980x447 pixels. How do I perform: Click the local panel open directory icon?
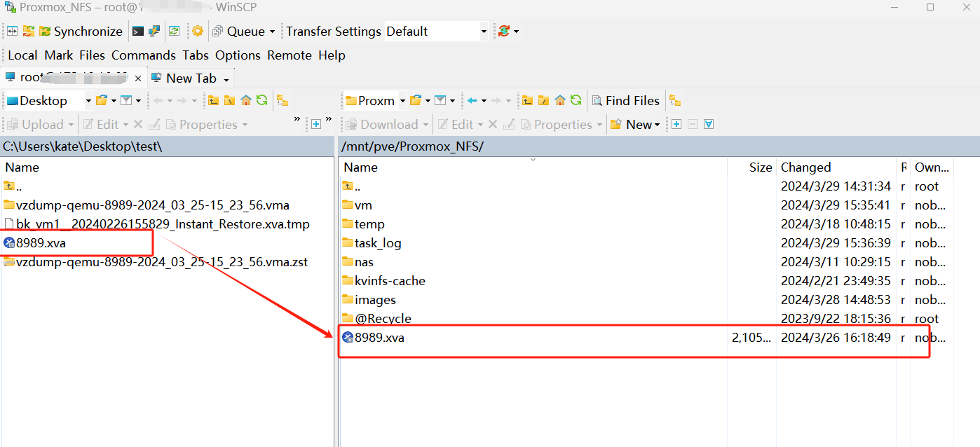pos(102,101)
